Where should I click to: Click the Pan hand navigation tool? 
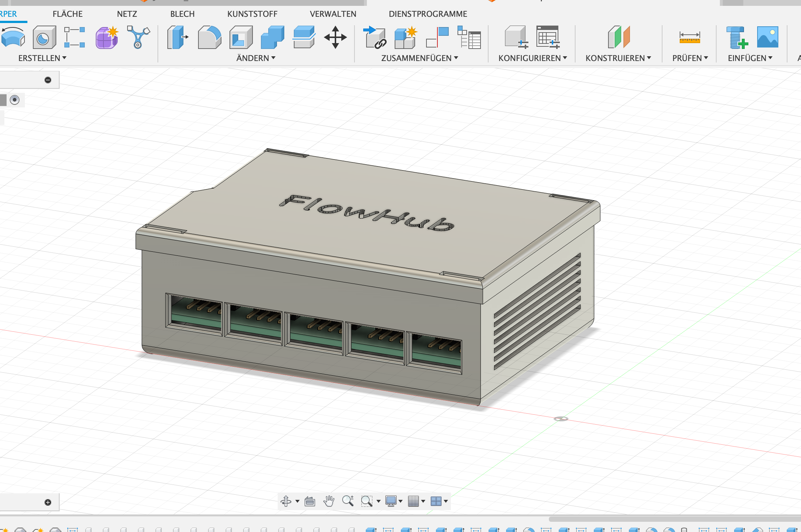329,501
